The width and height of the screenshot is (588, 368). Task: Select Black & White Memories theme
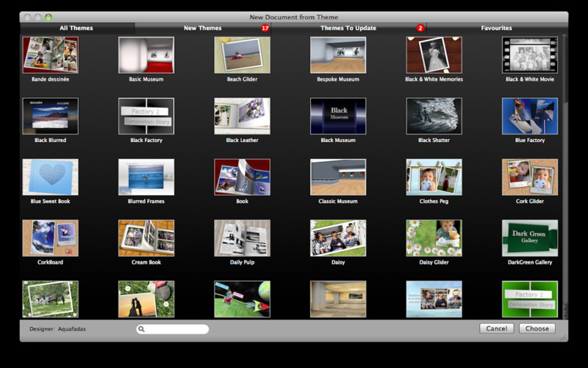pos(434,54)
